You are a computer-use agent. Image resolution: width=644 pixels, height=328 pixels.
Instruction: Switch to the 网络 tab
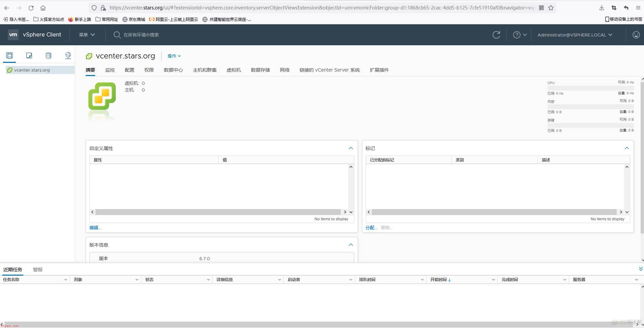(285, 70)
